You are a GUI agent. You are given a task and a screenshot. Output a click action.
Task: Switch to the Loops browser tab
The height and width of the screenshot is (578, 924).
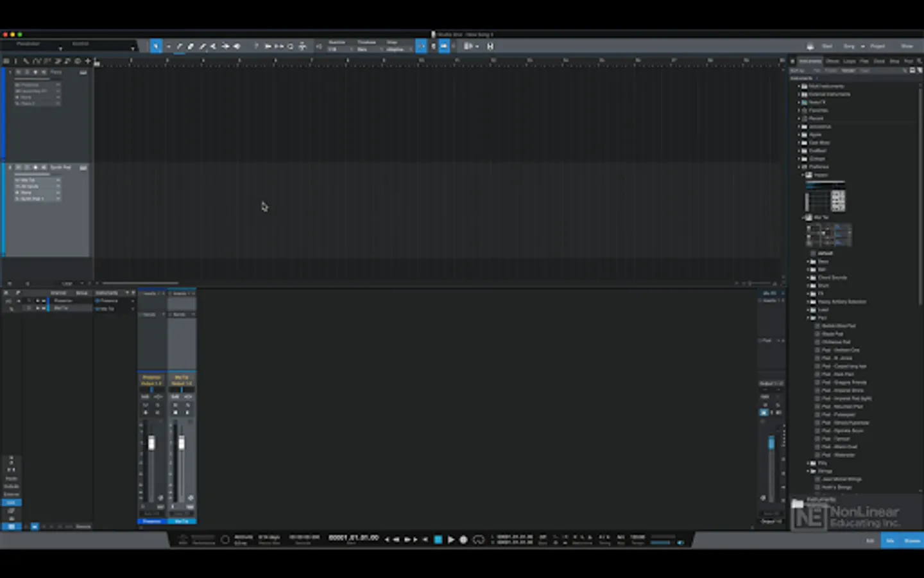(x=850, y=61)
